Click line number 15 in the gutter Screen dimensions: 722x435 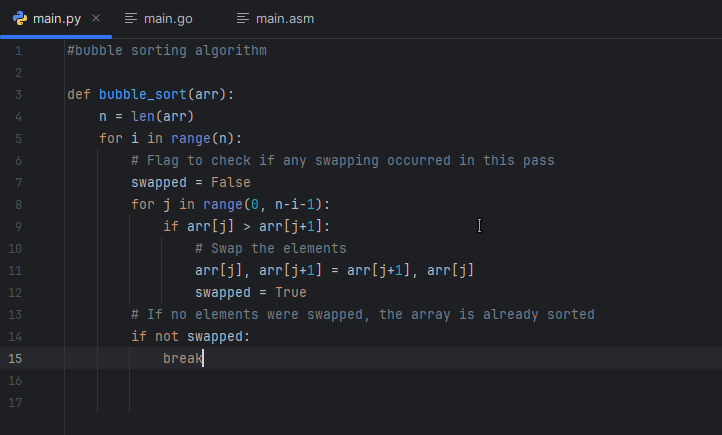click(x=17, y=358)
